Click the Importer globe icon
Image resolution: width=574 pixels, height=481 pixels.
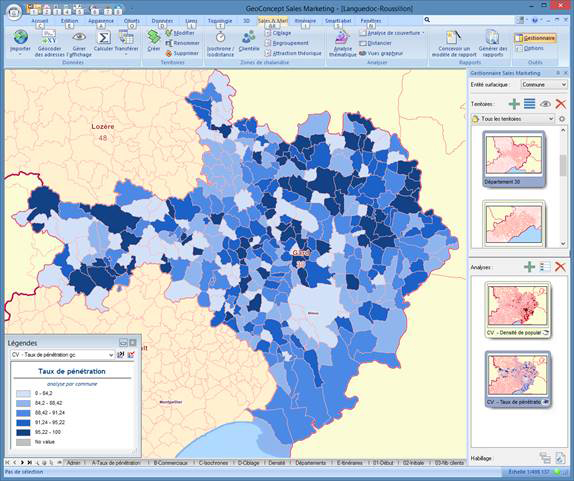20,37
